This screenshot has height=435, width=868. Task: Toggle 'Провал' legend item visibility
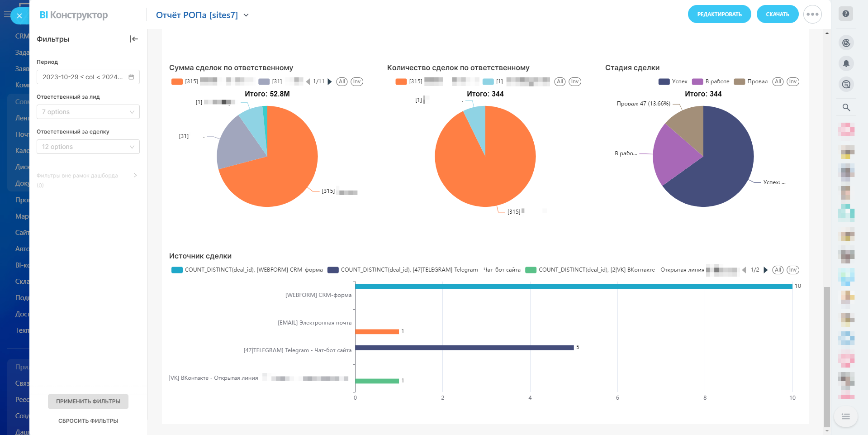point(751,81)
